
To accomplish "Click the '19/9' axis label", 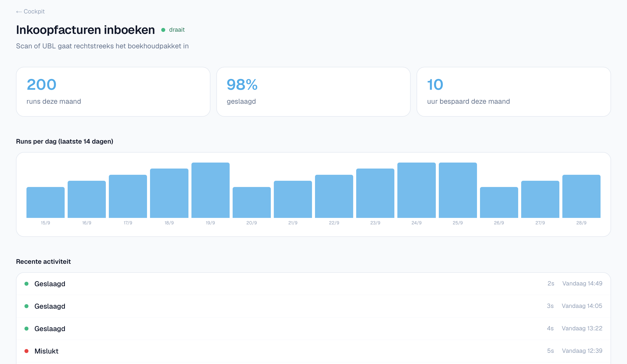I will coord(210,223).
